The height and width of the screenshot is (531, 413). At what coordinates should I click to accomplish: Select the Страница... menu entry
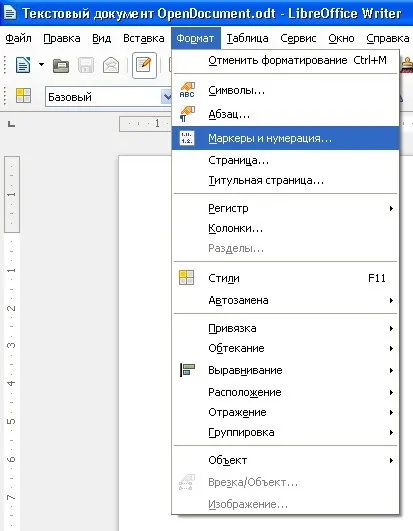286,161
